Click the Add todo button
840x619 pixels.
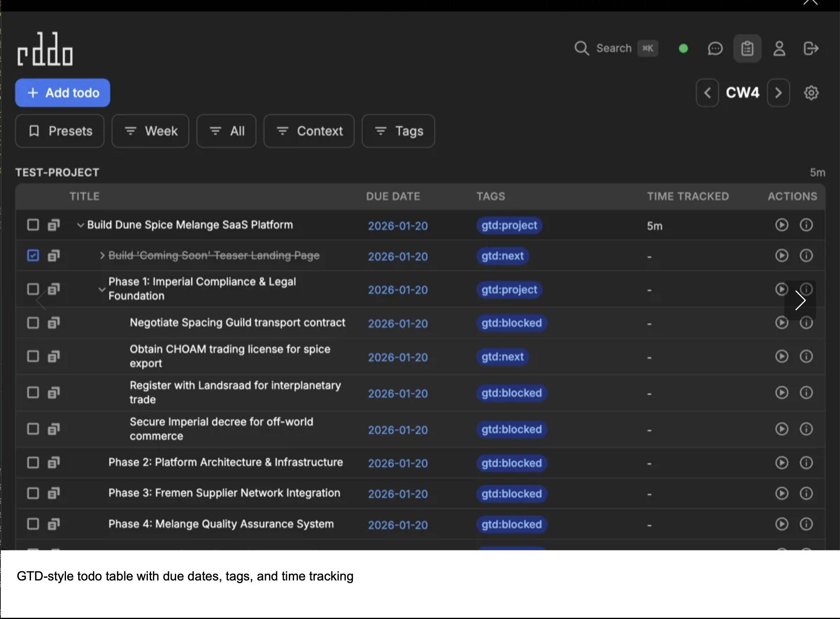[62, 93]
